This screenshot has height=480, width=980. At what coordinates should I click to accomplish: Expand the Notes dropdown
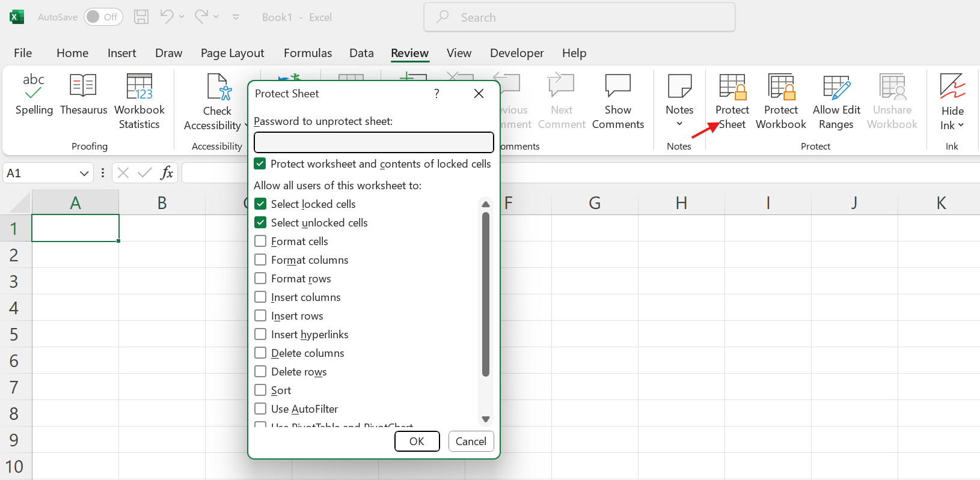[x=679, y=124]
